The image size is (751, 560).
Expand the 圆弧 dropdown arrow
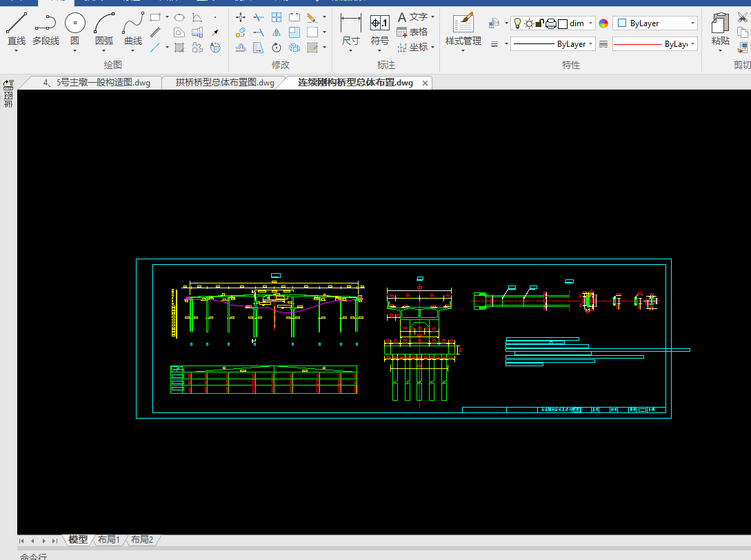pyautogui.click(x=104, y=50)
